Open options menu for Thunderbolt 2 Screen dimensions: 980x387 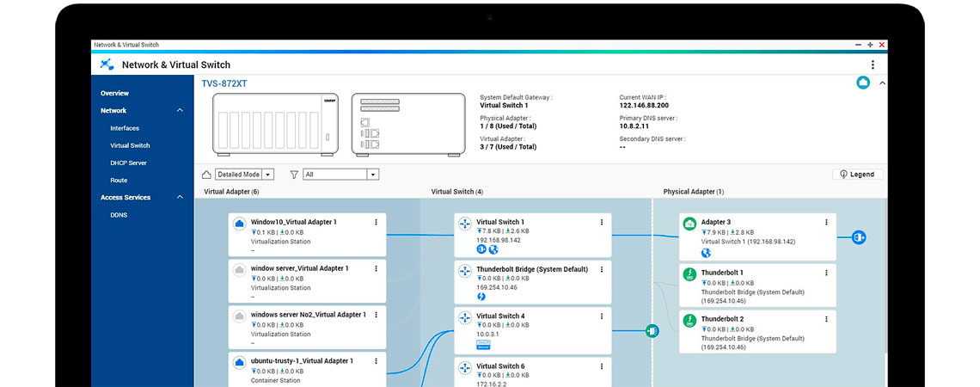(826, 319)
